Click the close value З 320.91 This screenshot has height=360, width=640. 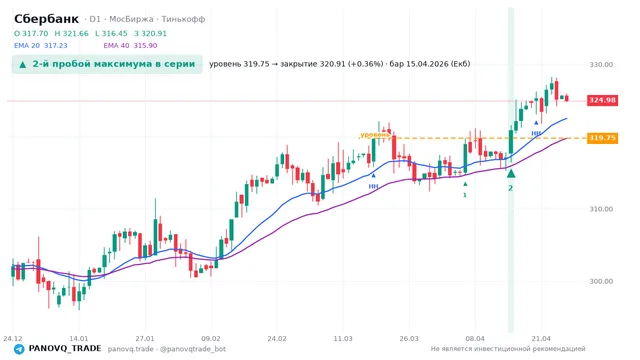150,33
